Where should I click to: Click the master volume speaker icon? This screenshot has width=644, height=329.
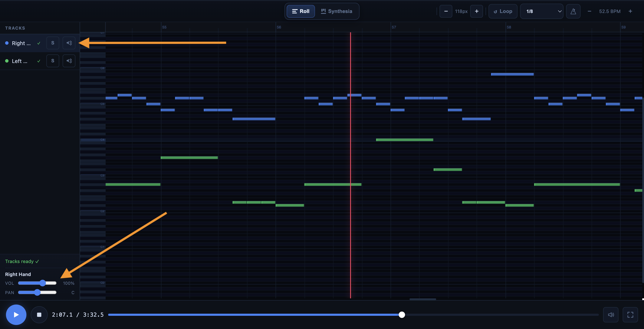(x=611, y=315)
